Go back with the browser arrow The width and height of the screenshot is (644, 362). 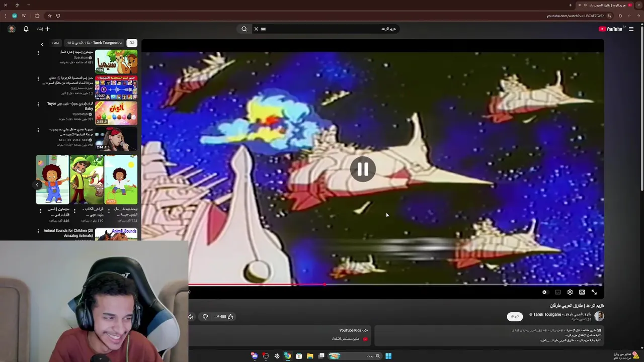[x=637, y=16]
